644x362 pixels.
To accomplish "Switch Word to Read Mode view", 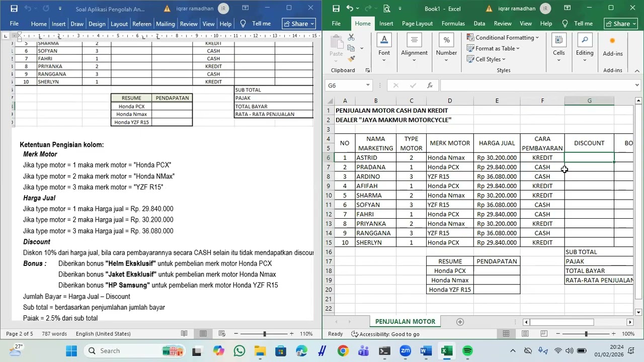I will point(184,334).
